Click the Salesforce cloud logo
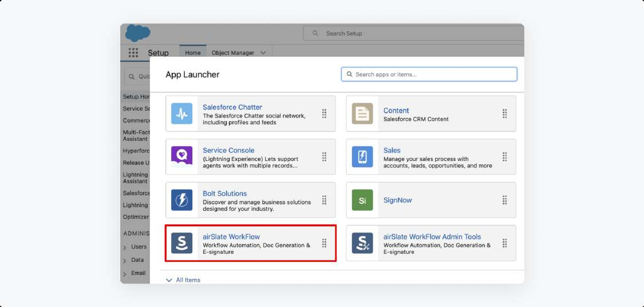644x307 pixels. click(137, 33)
